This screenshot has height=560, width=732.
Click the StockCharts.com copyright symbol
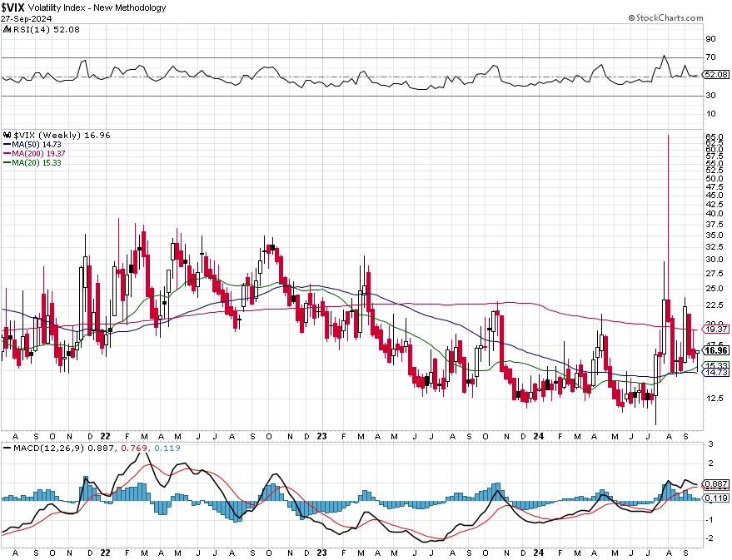click(x=631, y=17)
